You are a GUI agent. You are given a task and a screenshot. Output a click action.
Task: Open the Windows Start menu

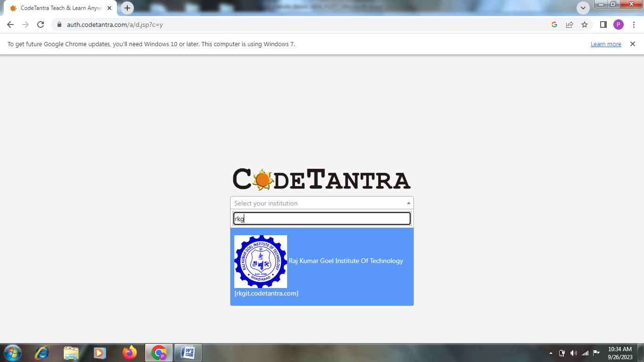tap(12, 353)
